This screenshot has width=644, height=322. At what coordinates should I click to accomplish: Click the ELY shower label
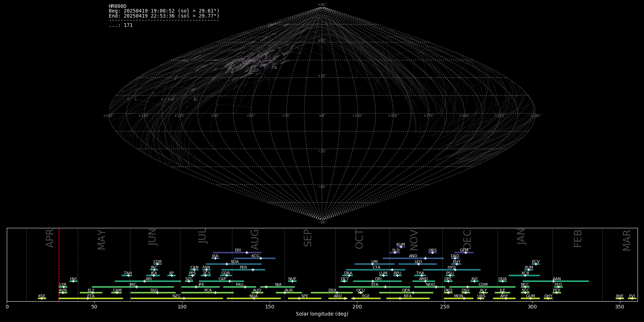[91, 291]
